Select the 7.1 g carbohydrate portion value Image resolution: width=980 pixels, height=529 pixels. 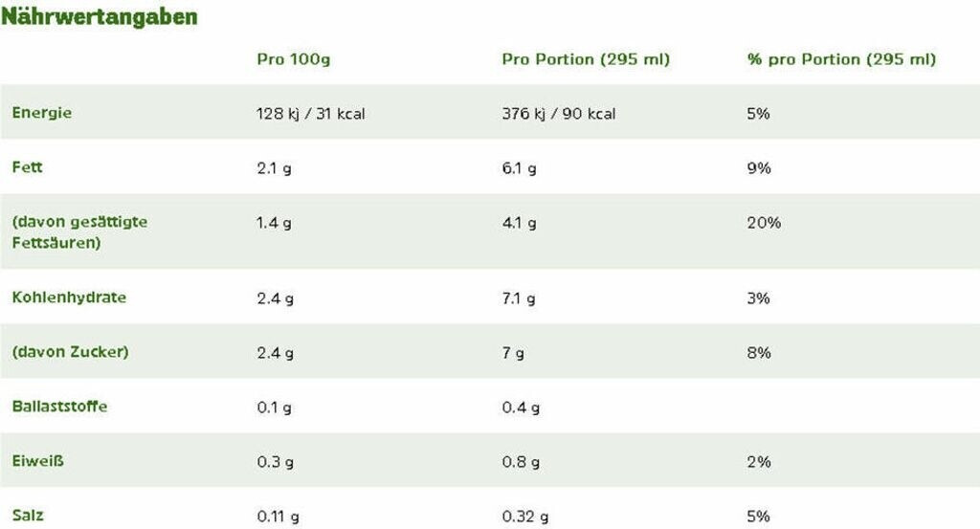tap(518, 298)
